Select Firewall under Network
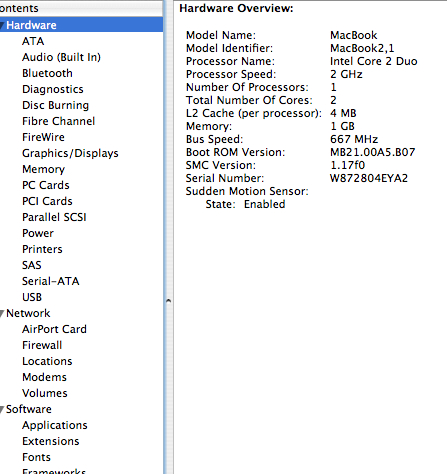The height and width of the screenshot is (474, 447). click(42, 345)
